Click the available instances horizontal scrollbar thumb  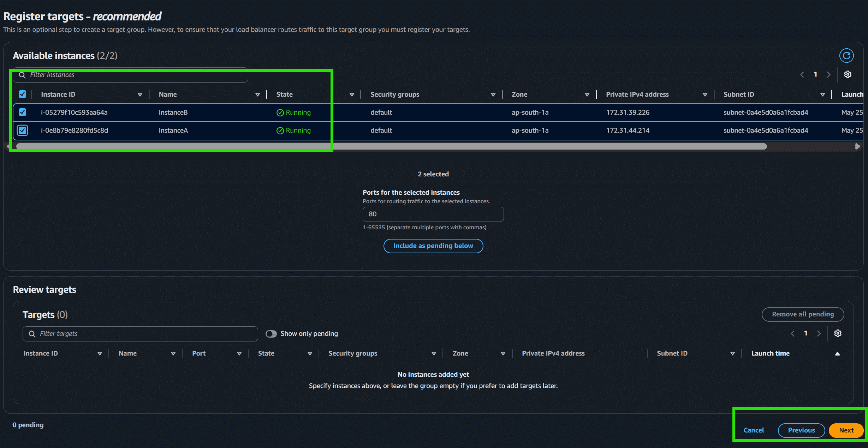tap(391, 146)
